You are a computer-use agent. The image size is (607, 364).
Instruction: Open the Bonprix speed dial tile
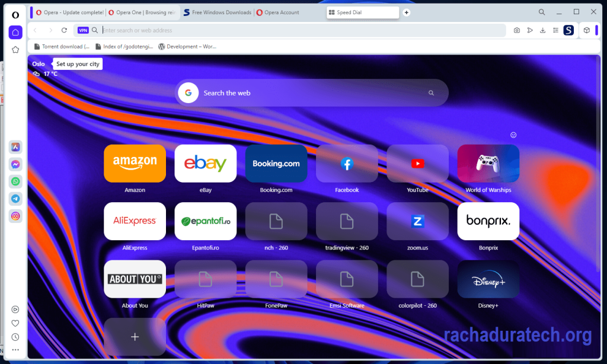pyautogui.click(x=488, y=221)
